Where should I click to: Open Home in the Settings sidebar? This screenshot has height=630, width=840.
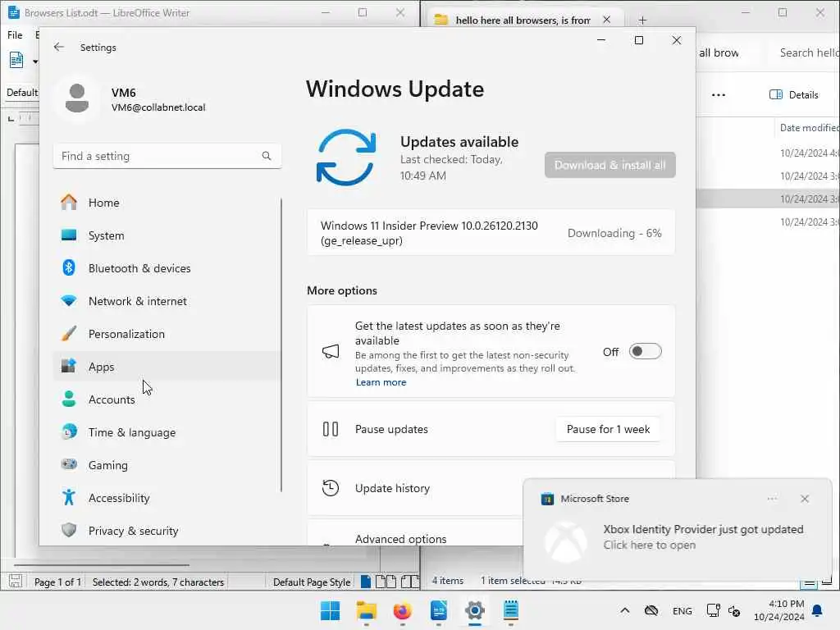click(x=167, y=203)
